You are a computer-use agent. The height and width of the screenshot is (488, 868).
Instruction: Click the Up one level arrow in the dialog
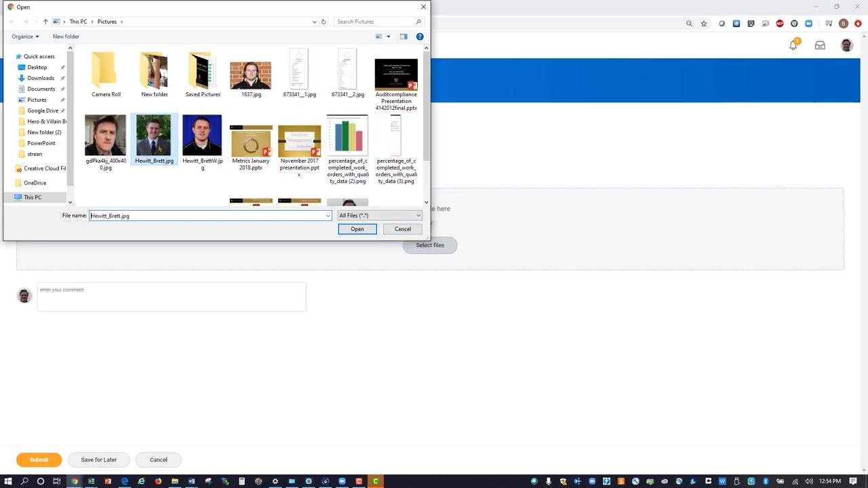(45, 22)
